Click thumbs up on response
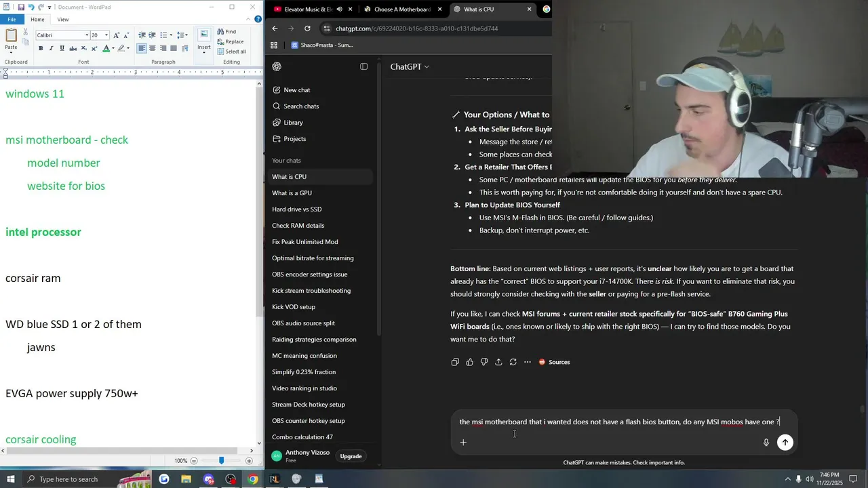868x488 pixels. 469,362
